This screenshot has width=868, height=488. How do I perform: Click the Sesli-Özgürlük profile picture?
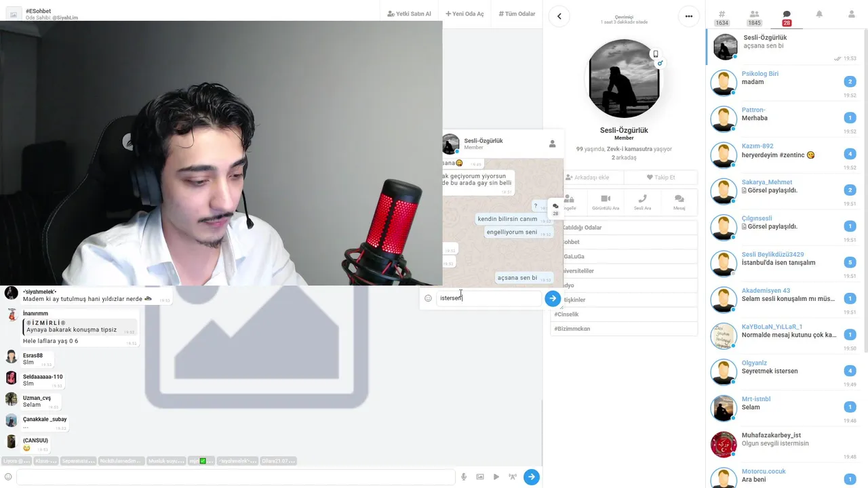(624, 78)
